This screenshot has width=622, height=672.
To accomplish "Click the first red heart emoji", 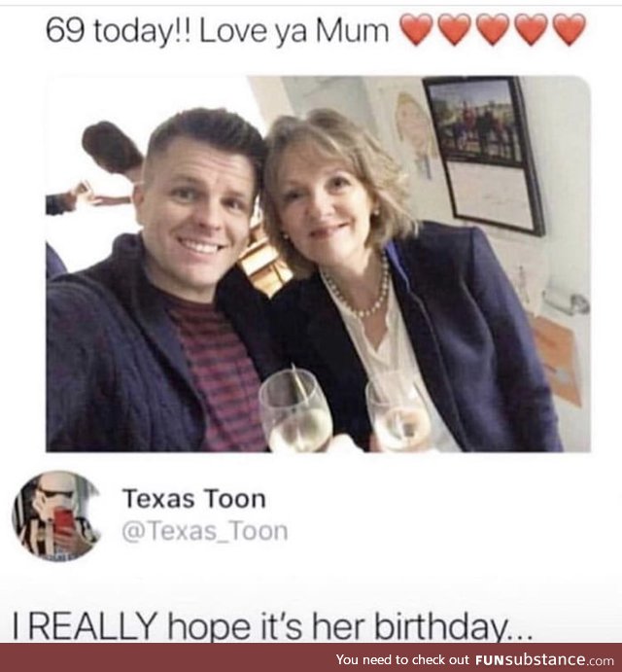I will [x=417, y=30].
